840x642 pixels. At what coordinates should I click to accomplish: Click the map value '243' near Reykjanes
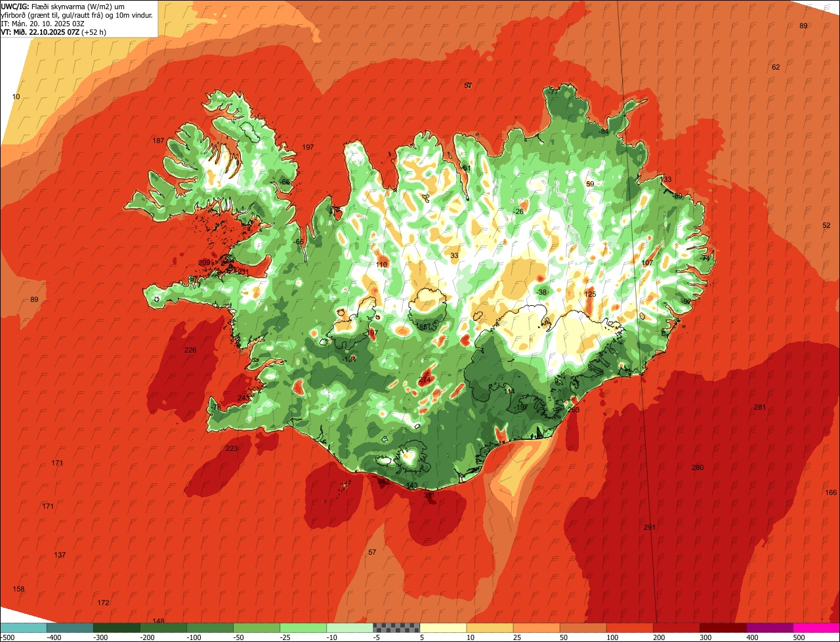tap(243, 399)
